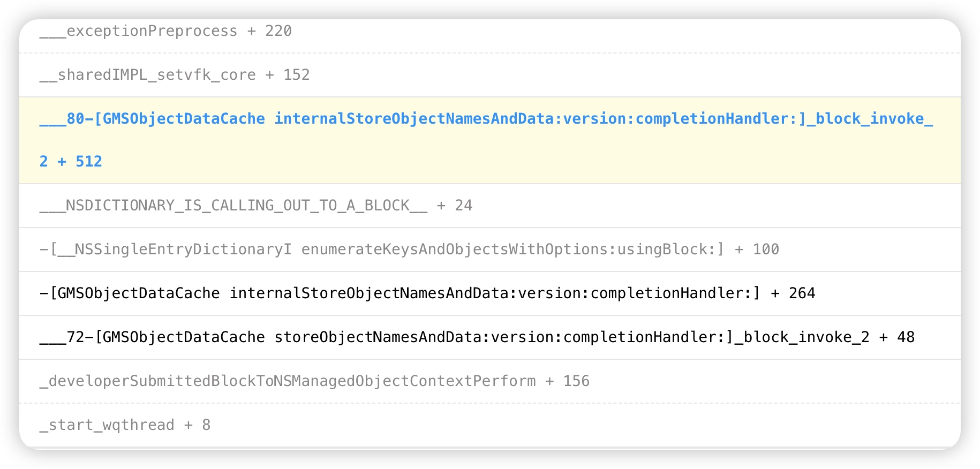Open ___72-[GMSObjectDataCache storeObjectNamesAndData block_invoke_2 + 48 frame
The width and height of the screenshot is (980, 469).
click(489, 337)
